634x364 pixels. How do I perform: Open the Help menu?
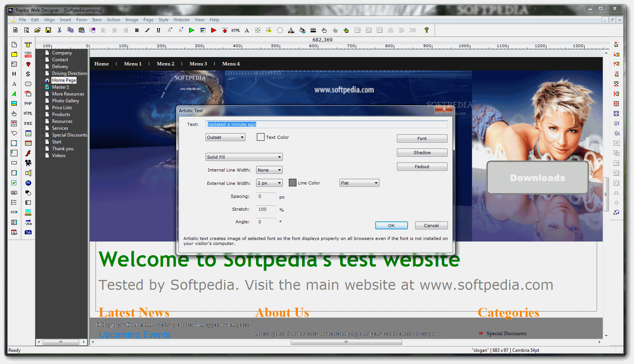click(x=214, y=20)
